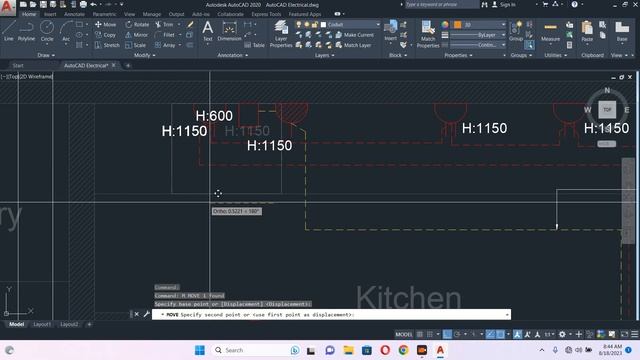The width and height of the screenshot is (640, 360).
Task: Click the Erase pencil icon in Modify panel
Action: pos(190,24)
